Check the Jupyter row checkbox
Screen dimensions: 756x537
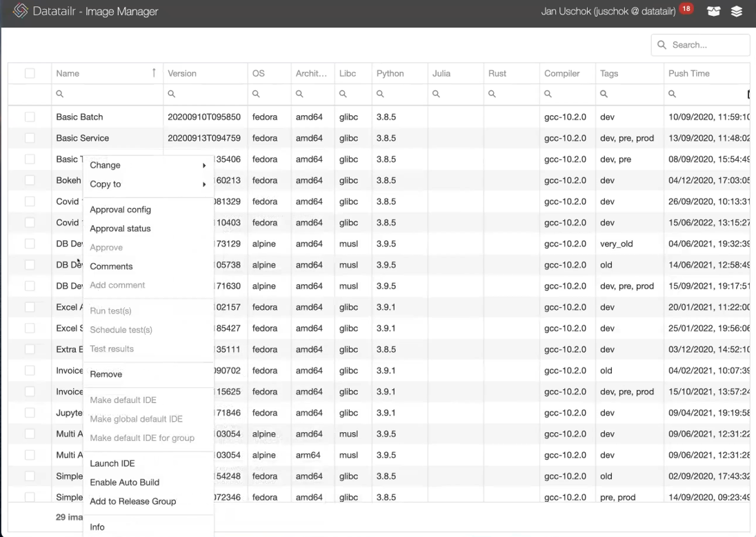pyautogui.click(x=30, y=413)
